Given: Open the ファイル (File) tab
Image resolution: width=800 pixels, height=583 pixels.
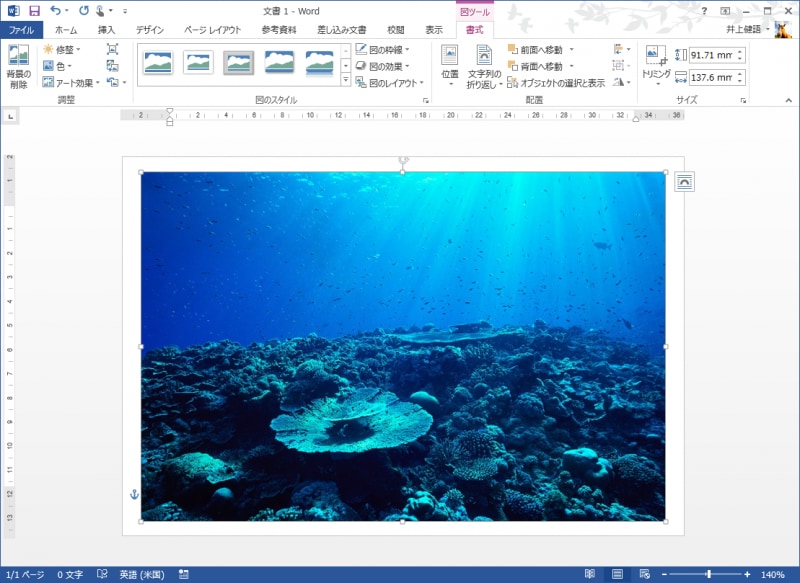Looking at the screenshot, I should coord(21,30).
